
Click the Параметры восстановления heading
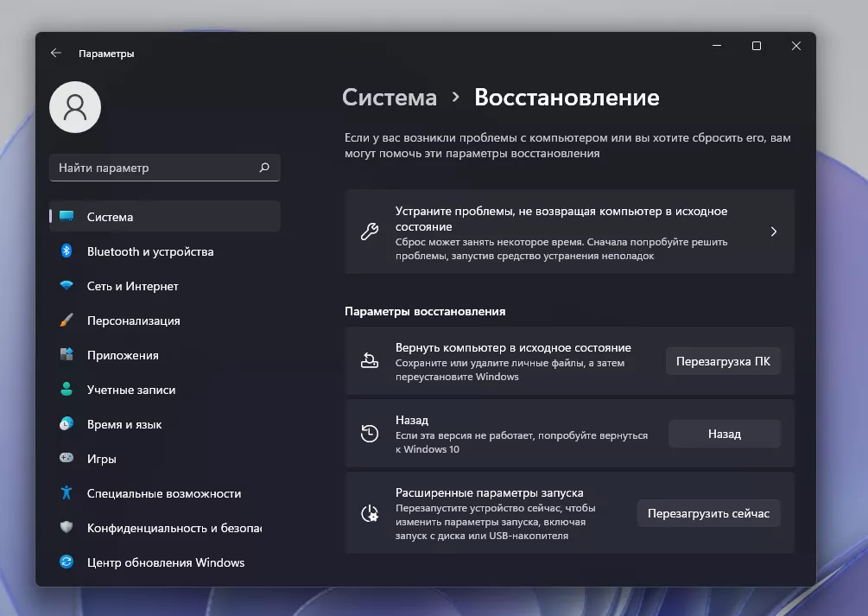coord(425,311)
